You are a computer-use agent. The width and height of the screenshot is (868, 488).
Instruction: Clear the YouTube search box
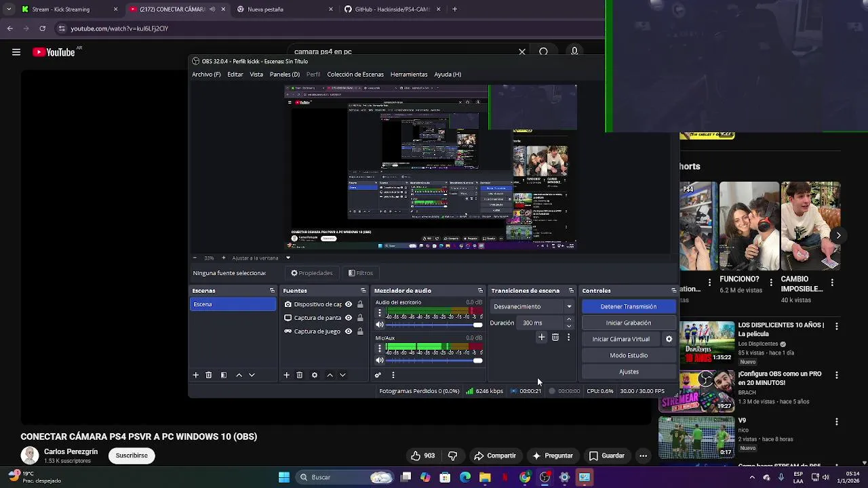(522, 52)
